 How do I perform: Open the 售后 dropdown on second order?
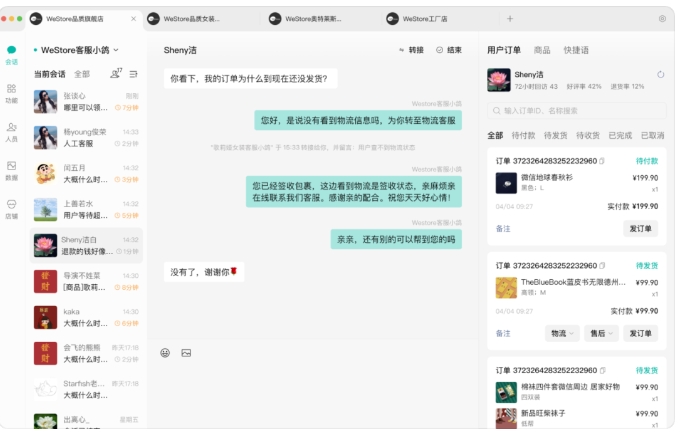click(x=601, y=333)
